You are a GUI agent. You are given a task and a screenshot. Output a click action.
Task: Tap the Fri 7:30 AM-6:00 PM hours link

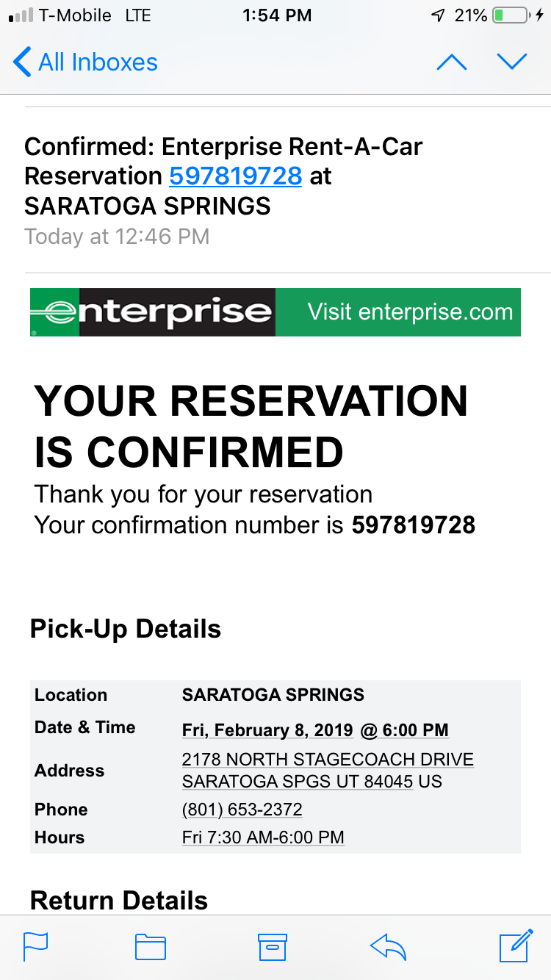pyautogui.click(x=263, y=837)
